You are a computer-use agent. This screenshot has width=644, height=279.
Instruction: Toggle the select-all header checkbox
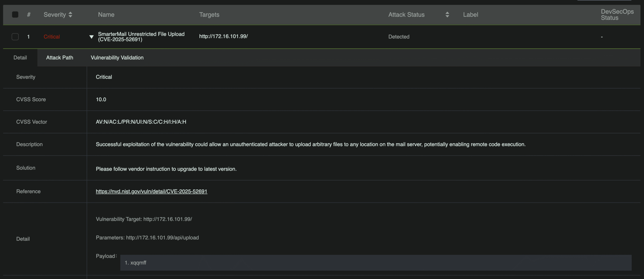pos(15,15)
